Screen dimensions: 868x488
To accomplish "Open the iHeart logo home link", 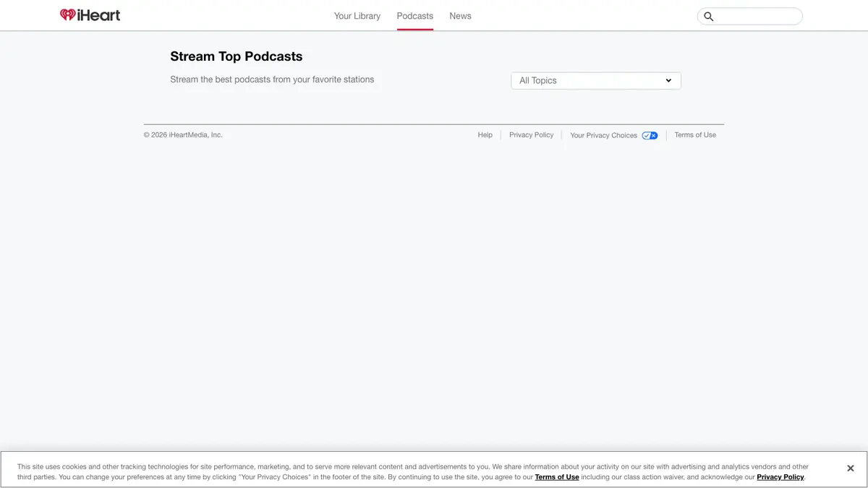I will [x=90, y=15].
